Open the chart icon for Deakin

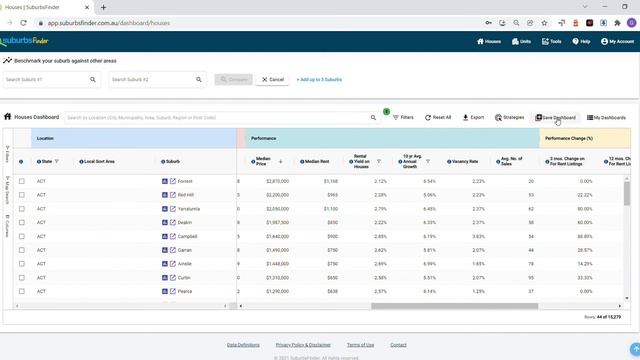165,222
